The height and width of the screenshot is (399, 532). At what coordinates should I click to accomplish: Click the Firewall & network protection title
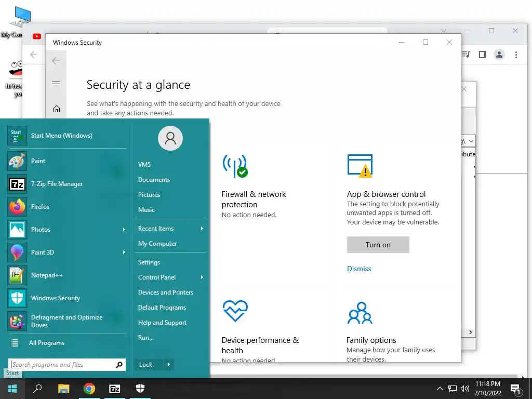tap(254, 199)
